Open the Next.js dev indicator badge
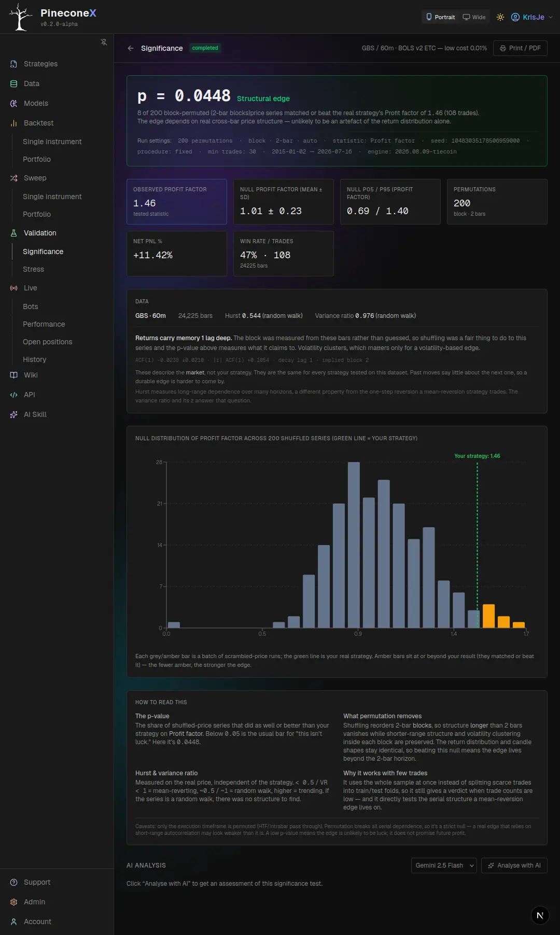Screen dimensions: 560x935 pos(540,915)
